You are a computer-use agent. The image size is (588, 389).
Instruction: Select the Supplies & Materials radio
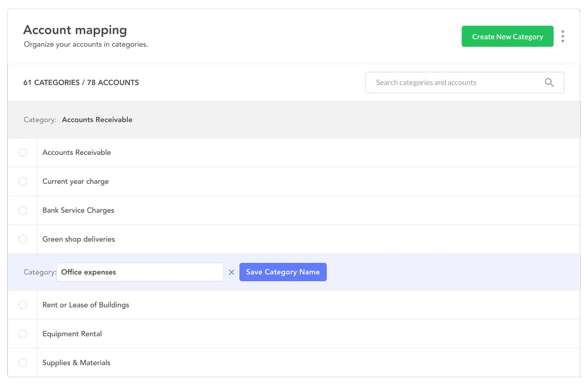pos(23,363)
